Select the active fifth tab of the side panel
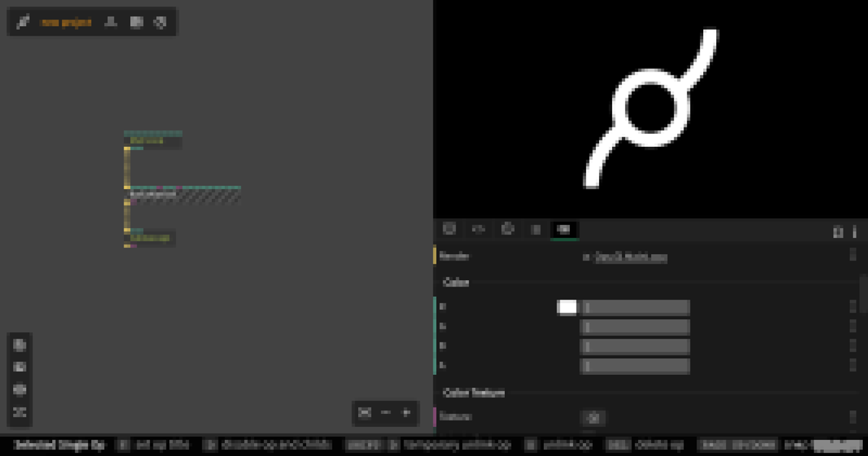This screenshot has width=868, height=456. point(564,229)
